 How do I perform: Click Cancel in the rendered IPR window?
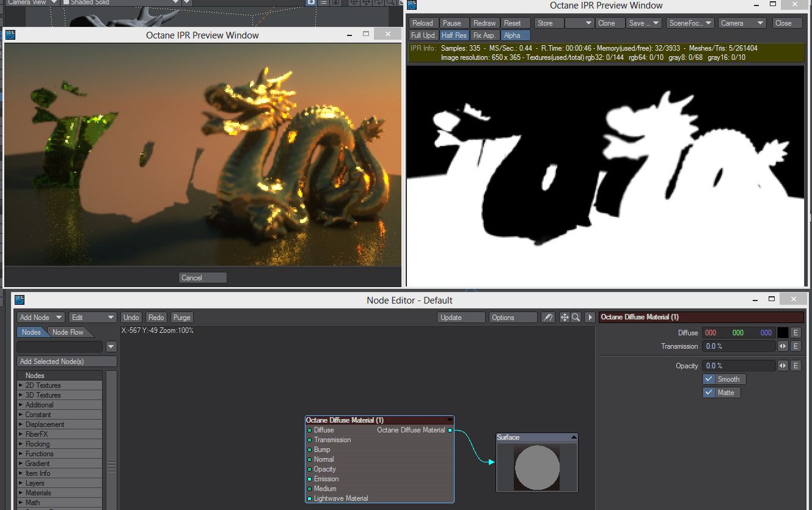(203, 278)
